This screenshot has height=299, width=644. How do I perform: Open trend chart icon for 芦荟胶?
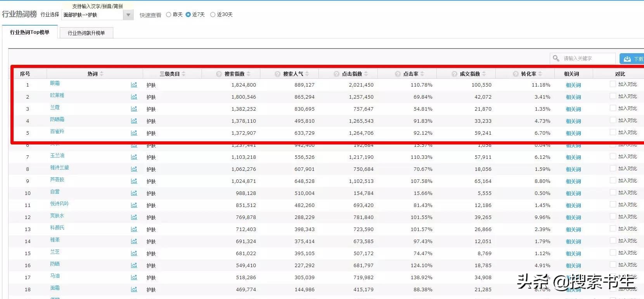pyautogui.click(x=134, y=181)
